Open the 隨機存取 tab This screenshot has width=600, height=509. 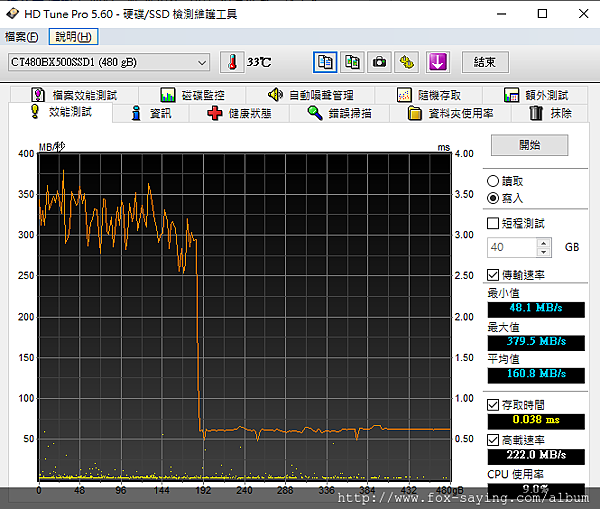point(429,95)
